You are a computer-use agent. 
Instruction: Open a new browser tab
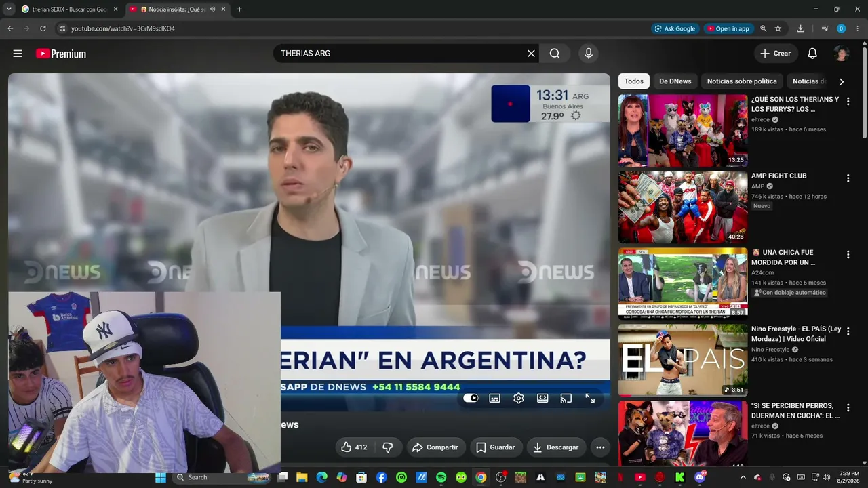[x=239, y=9]
